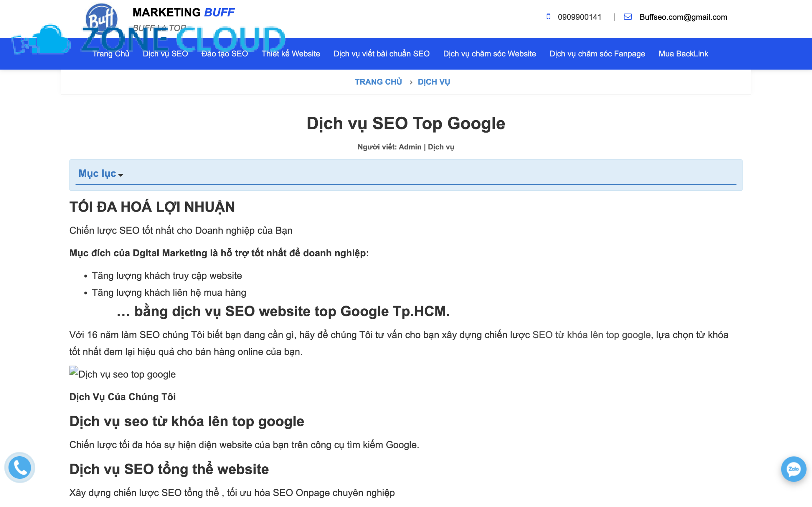
Task: Expand the Mục lục table of contents
Action: 101,174
